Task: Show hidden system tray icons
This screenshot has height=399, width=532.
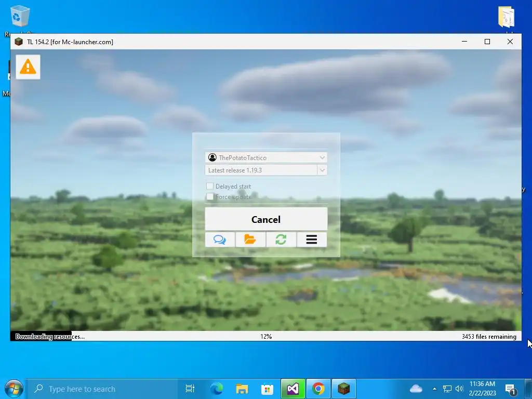Action: [x=434, y=389]
